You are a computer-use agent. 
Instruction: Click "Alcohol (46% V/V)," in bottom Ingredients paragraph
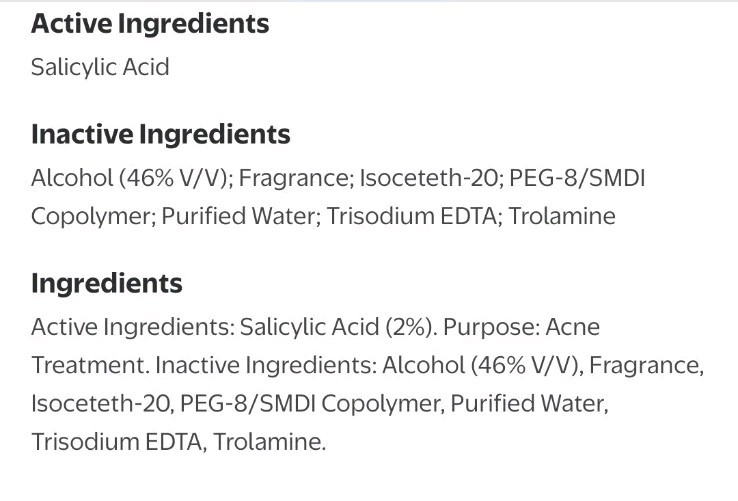click(481, 365)
